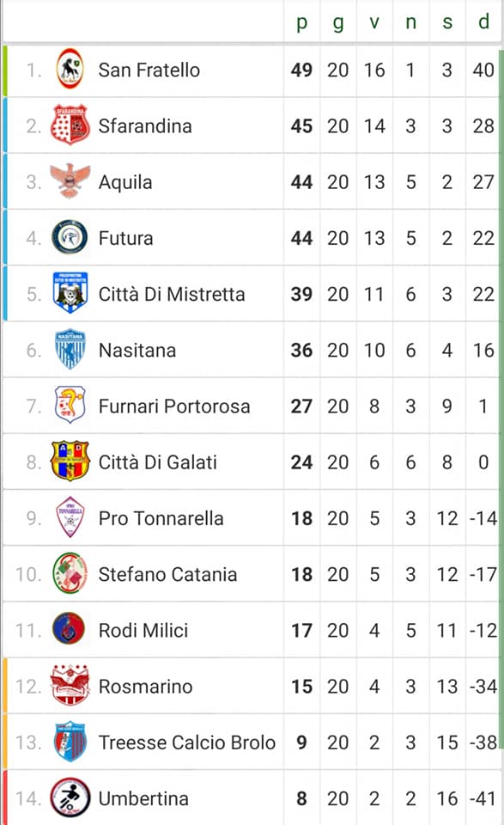
Task: Open the Rosmarino team name link
Action: pos(146,686)
